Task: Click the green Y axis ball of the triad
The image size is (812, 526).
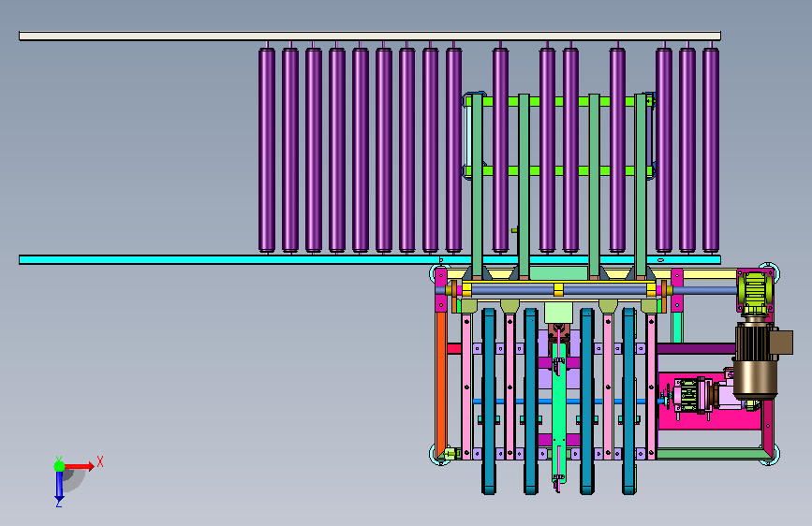Action: tap(60, 466)
